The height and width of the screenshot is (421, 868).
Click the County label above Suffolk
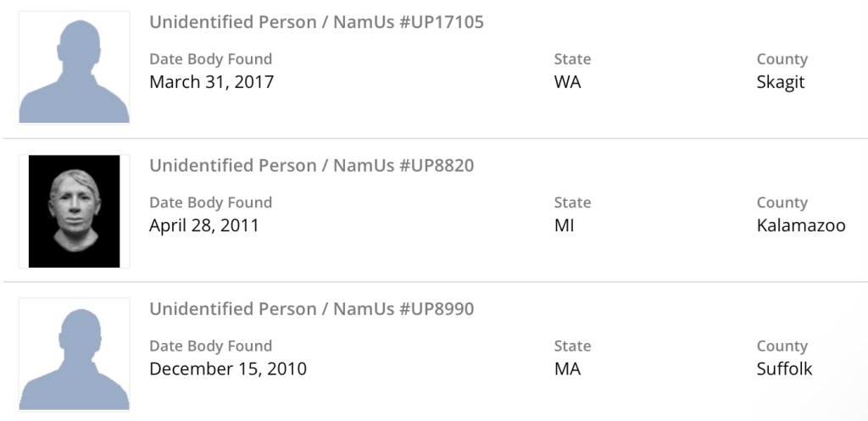coord(782,346)
